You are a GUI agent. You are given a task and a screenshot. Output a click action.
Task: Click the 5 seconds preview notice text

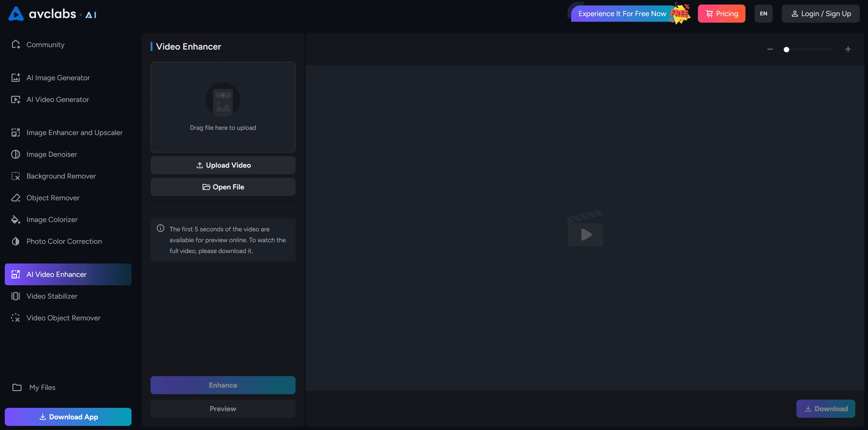(228, 240)
